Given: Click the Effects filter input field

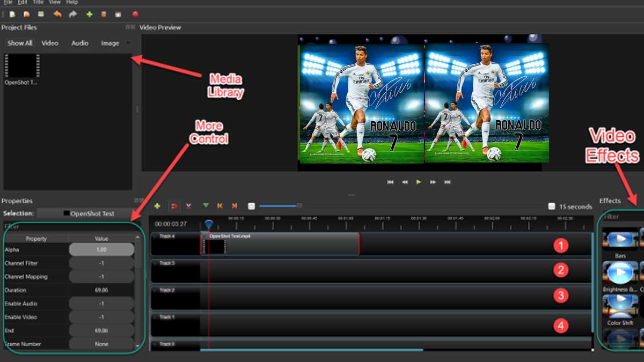Looking at the screenshot, I should pyautogui.click(x=622, y=217).
